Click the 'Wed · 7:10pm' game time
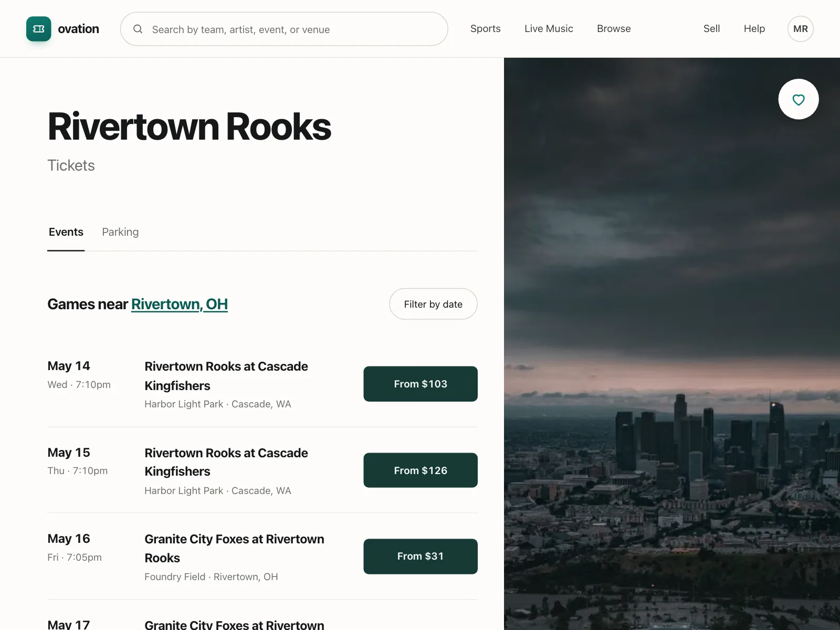Screen dimensions: 840x630 coord(79,385)
